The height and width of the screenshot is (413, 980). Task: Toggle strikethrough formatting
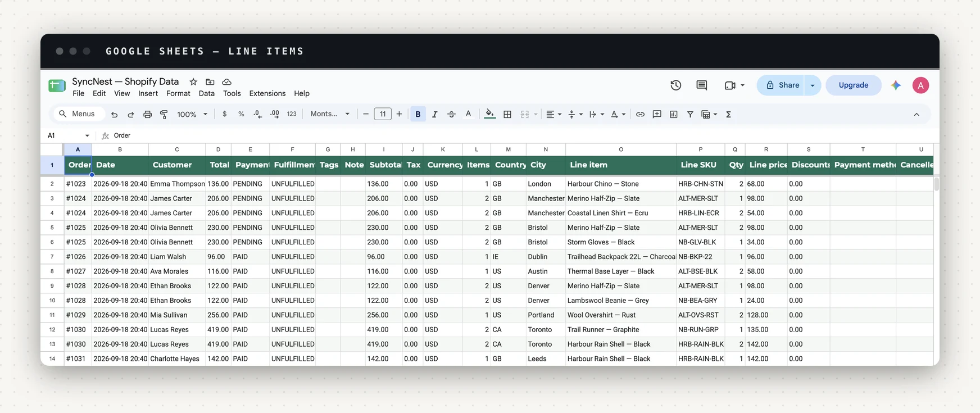pos(451,114)
